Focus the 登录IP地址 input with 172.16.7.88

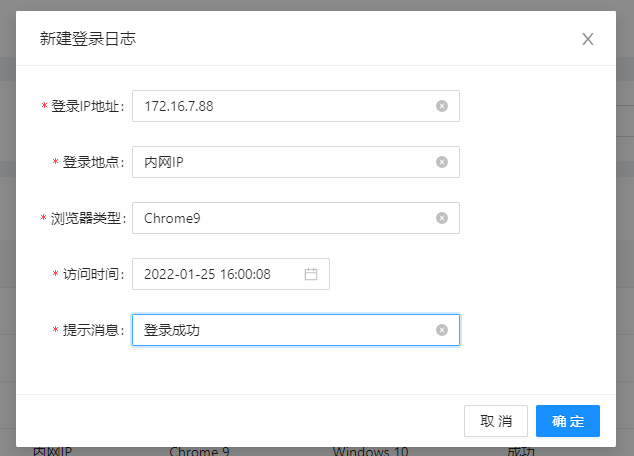point(296,106)
